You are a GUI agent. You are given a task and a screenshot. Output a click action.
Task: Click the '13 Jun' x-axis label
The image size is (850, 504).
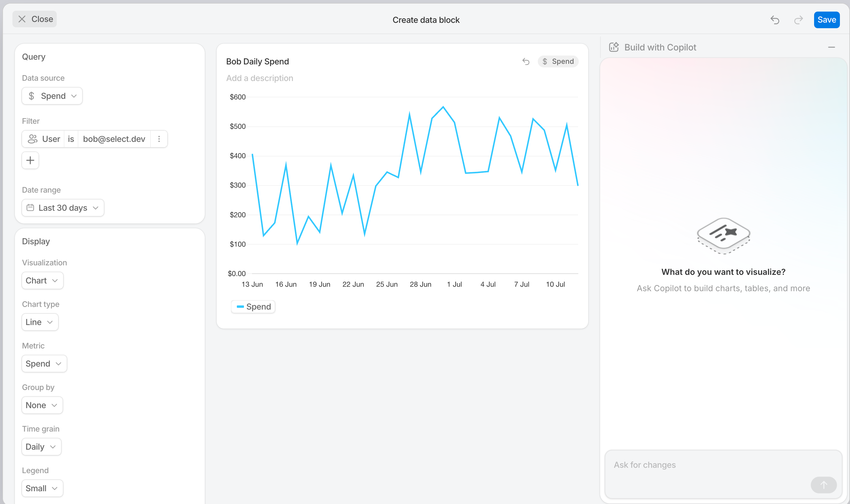click(x=252, y=284)
